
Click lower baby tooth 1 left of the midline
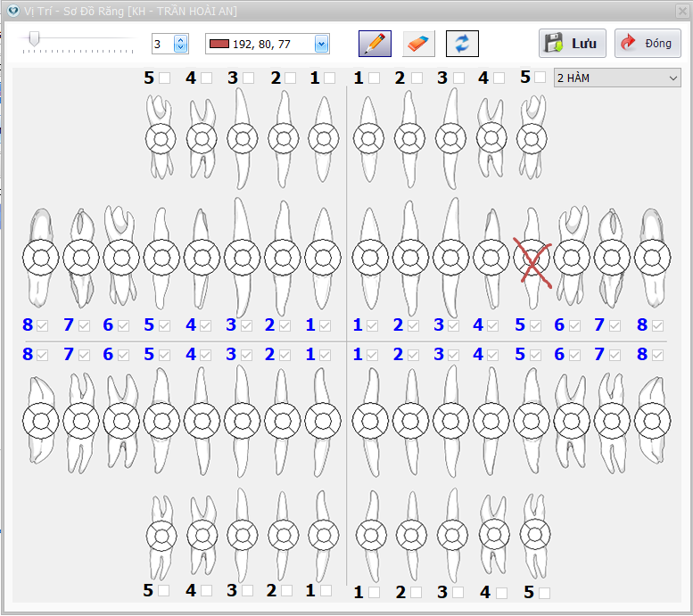click(324, 535)
